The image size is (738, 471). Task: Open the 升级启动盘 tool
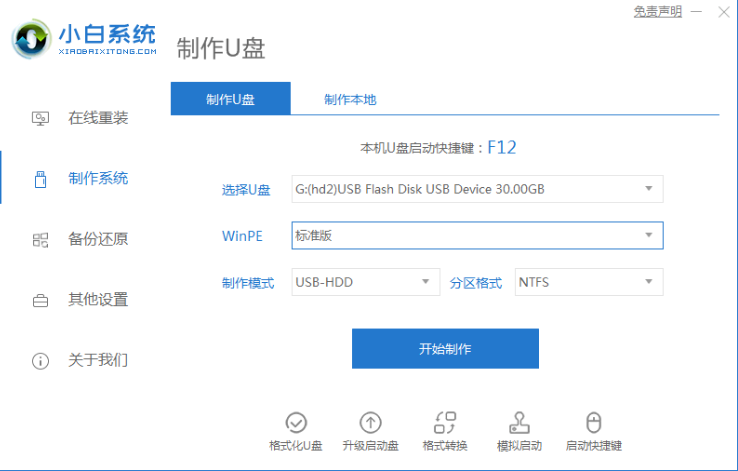click(370, 422)
